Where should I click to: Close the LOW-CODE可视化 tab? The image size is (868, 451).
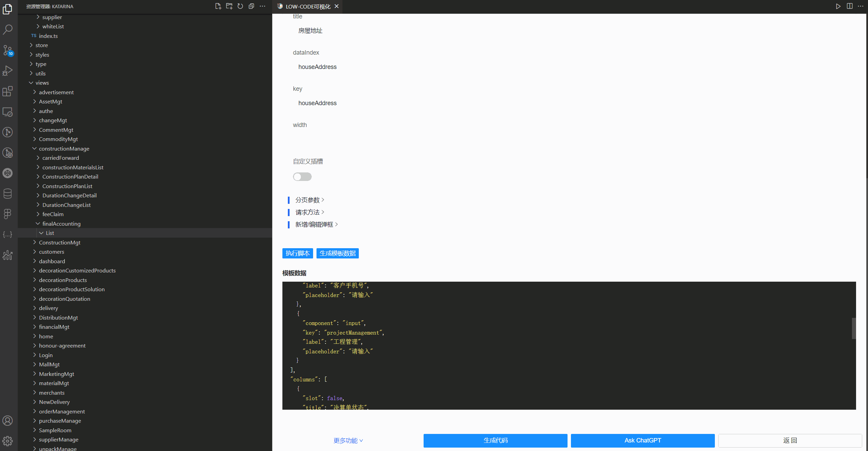point(337,6)
